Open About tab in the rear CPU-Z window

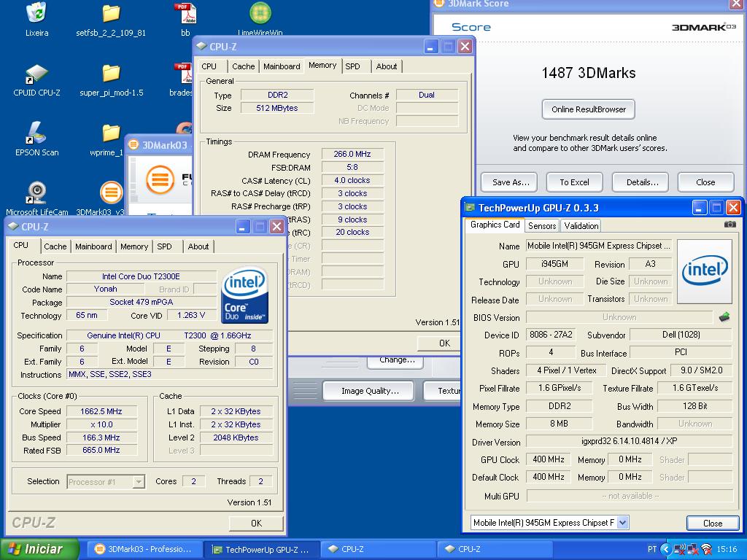[387, 66]
